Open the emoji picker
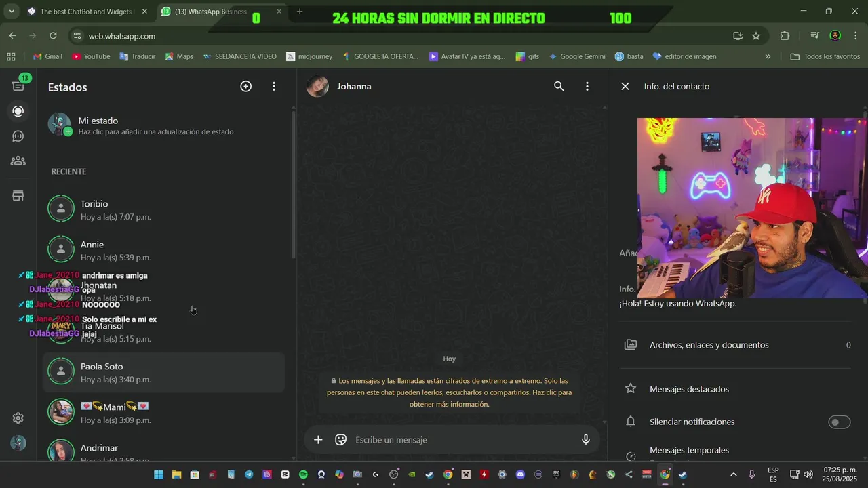 point(341,440)
